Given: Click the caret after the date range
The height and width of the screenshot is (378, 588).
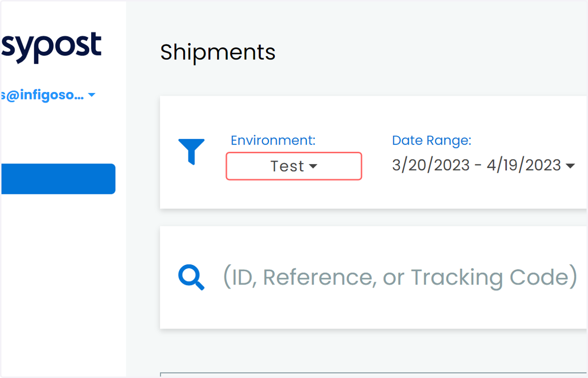Looking at the screenshot, I should 570,166.
